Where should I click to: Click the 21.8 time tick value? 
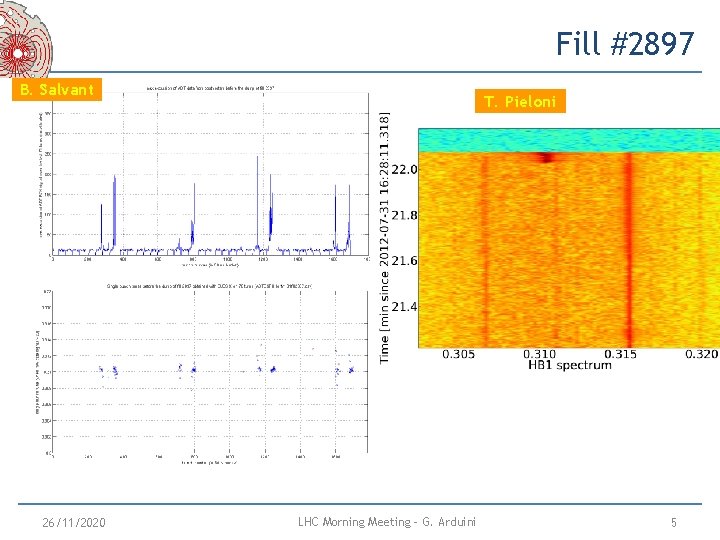click(405, 215)
